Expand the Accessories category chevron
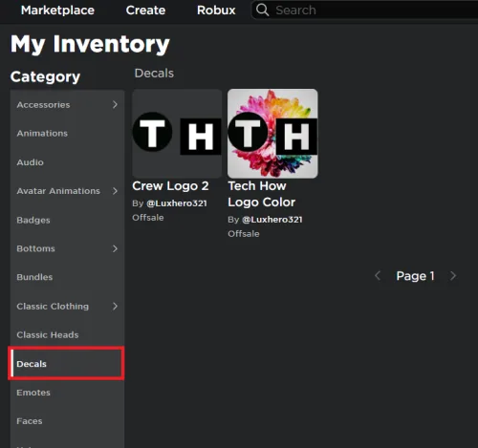Viewport: 478px width, 448px height. tap(115, 104)
